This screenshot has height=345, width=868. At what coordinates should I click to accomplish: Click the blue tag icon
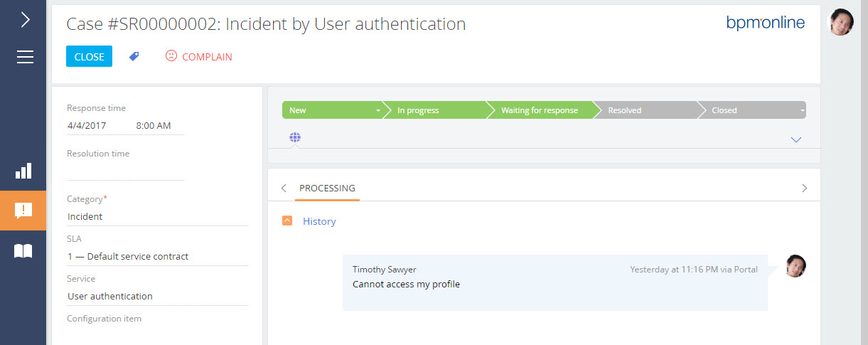coord(134,57)
